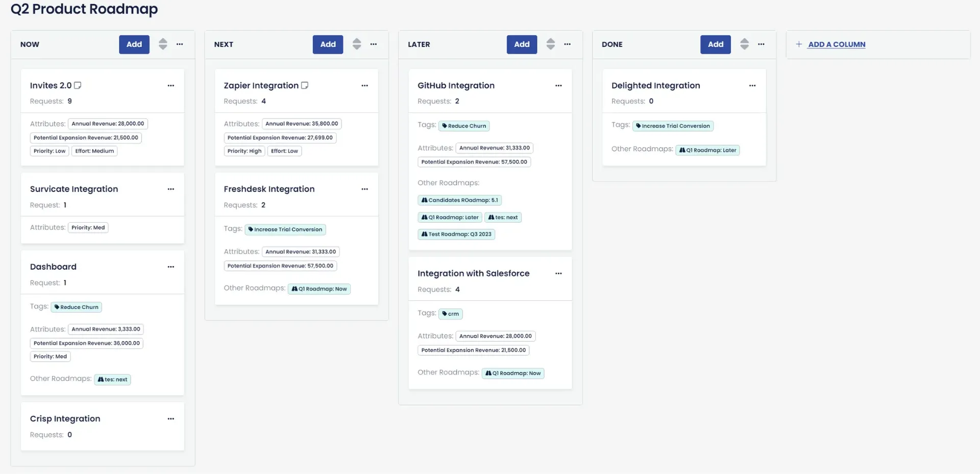Open the Delighted Integration card title
Screen dimensions: 980x476
tap(655, 86)
